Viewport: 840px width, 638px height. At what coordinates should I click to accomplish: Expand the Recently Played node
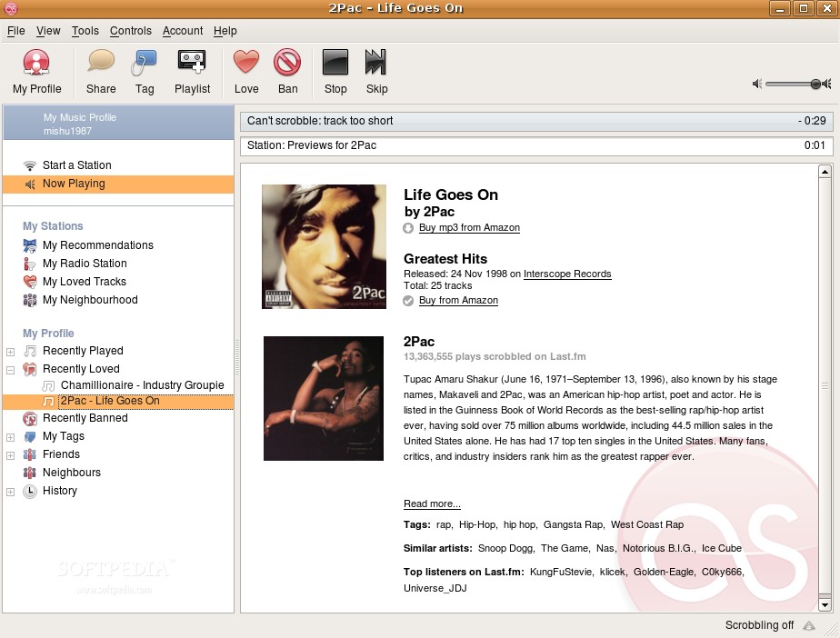[10, 352]
